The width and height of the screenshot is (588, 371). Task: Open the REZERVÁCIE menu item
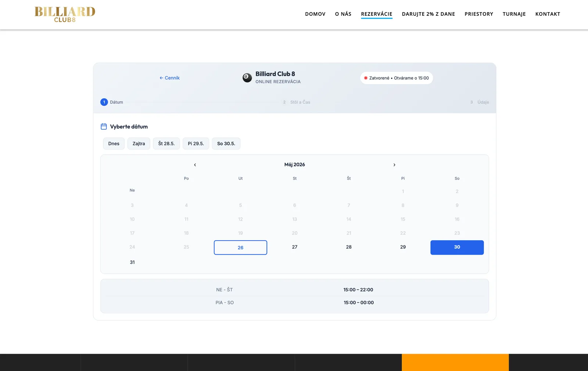click(377, 14)
